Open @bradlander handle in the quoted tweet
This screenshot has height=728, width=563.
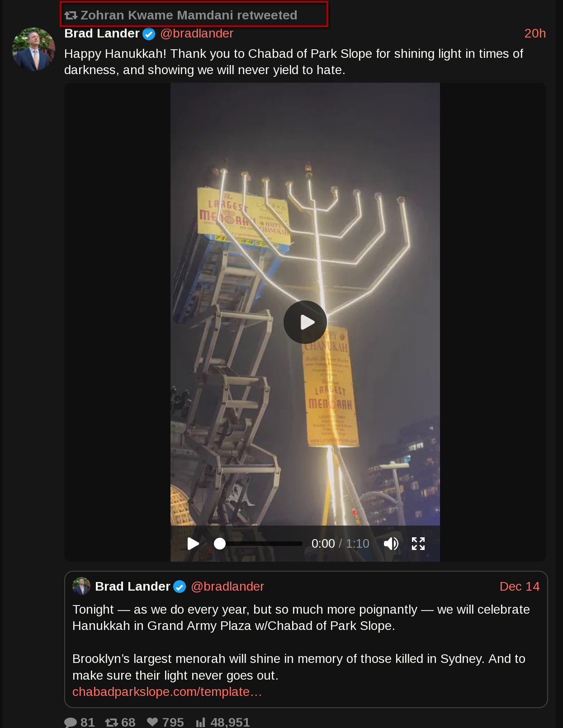pos(227,587)
